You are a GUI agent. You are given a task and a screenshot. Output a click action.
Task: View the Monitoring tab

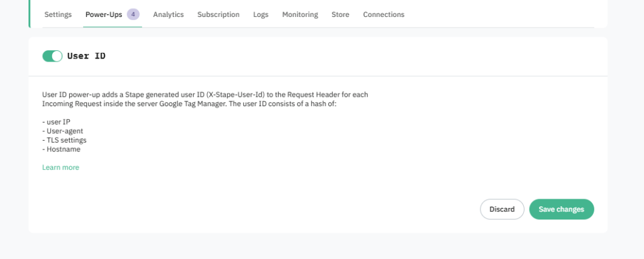300,14
